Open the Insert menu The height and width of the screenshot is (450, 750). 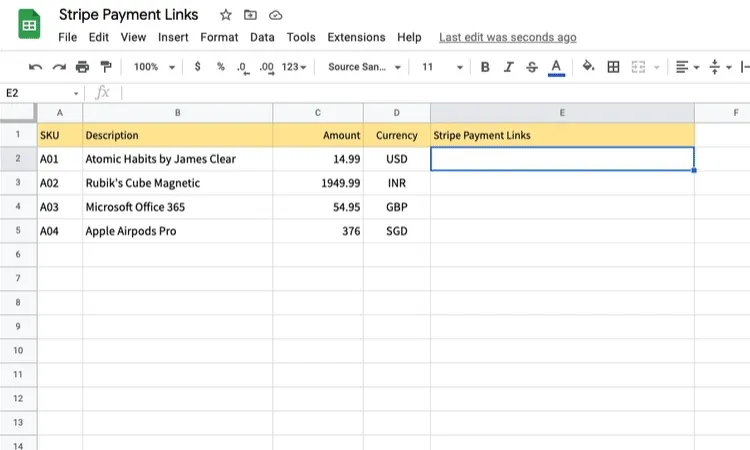[x=173, y=37]
